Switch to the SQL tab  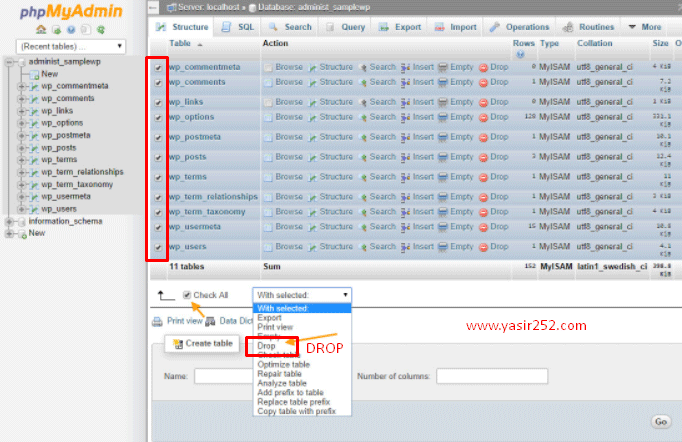pos(237,27)
